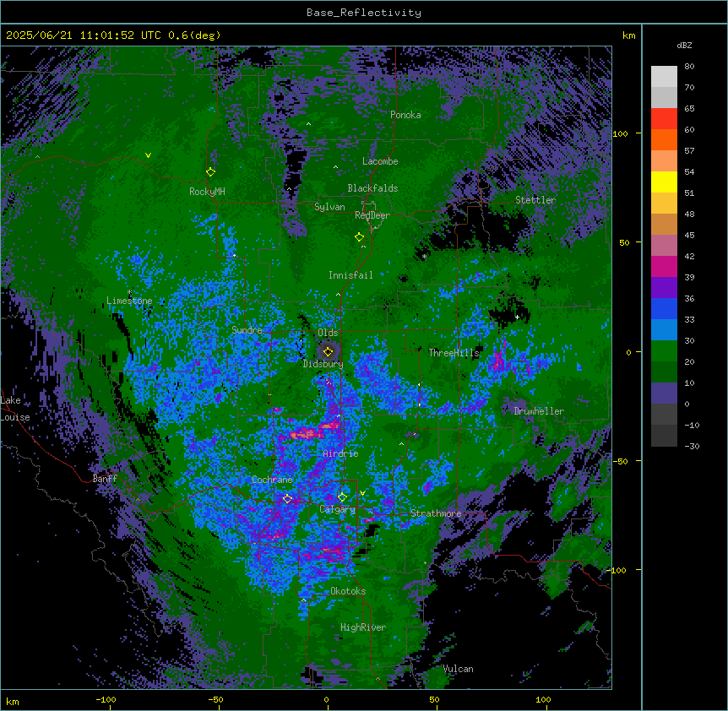
Task: Select the yellow diamond marker south of RedDeer
Action: [359, 237]
